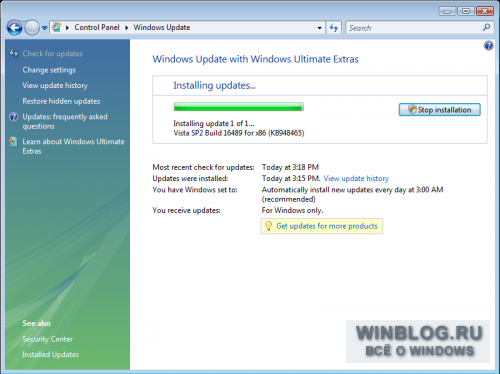Click the Check for updates arrows icon
This screenshot has height=374, width=500.
click(x=14, y=53)
